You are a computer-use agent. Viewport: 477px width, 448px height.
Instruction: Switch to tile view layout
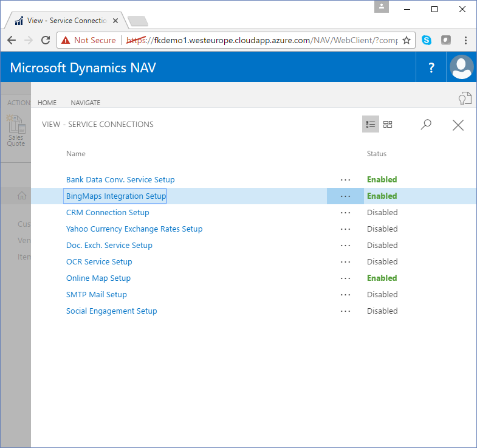click(x=388, y=124)
